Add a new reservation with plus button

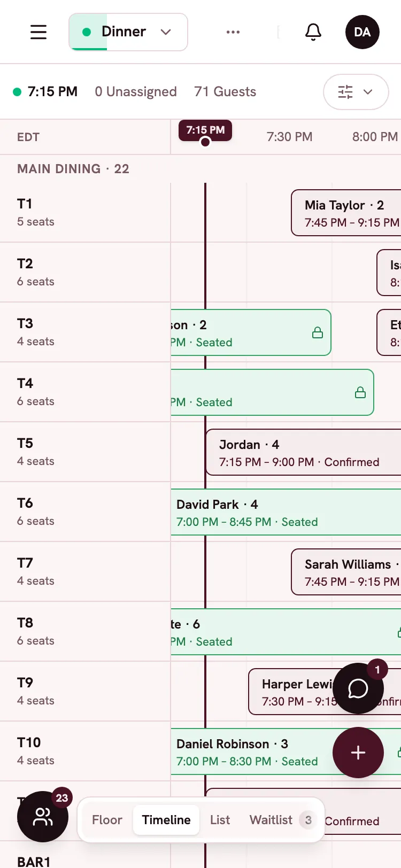pyautogui.click(x=358, y=753)
